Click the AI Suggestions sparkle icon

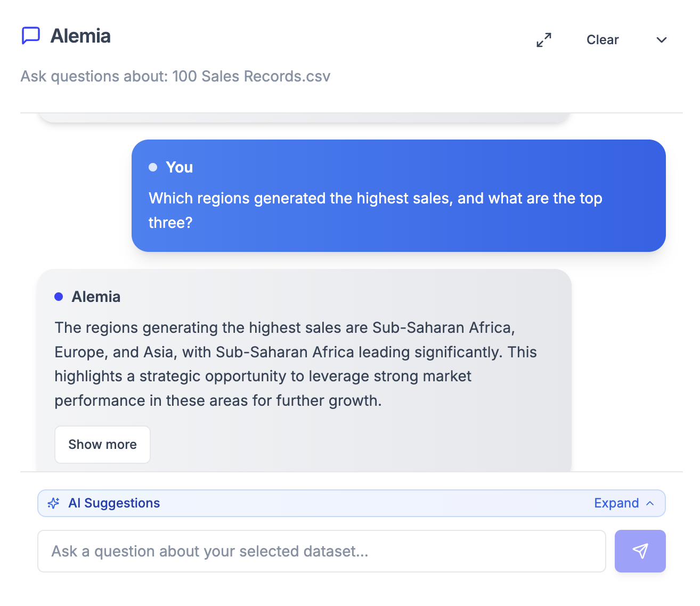click(x=53, y=503)
